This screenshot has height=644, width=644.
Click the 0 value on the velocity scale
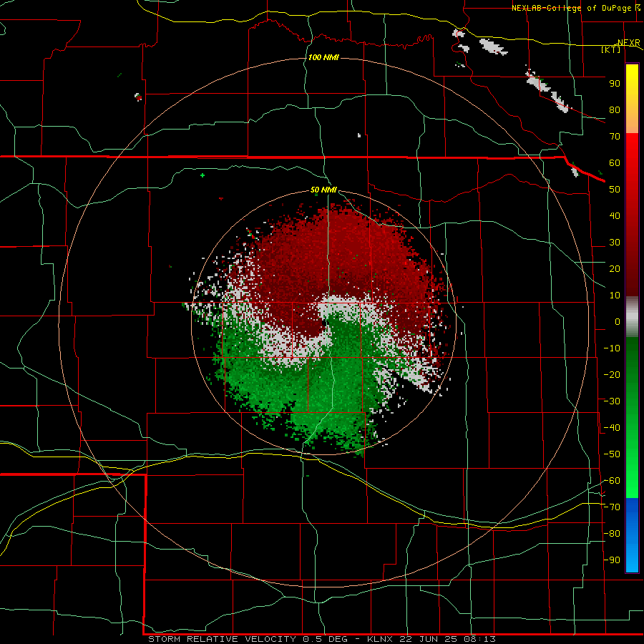[x=618, y=322]
